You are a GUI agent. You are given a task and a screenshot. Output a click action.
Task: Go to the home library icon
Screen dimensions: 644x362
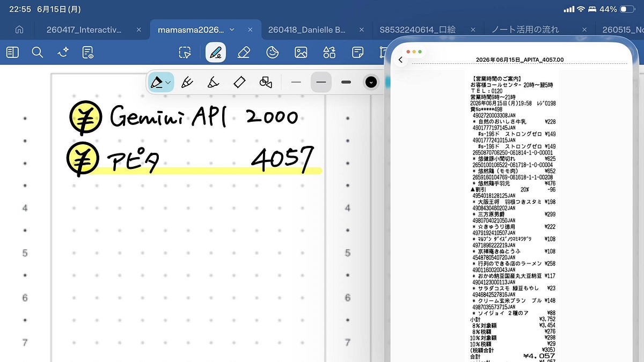[x=19, y=30]
